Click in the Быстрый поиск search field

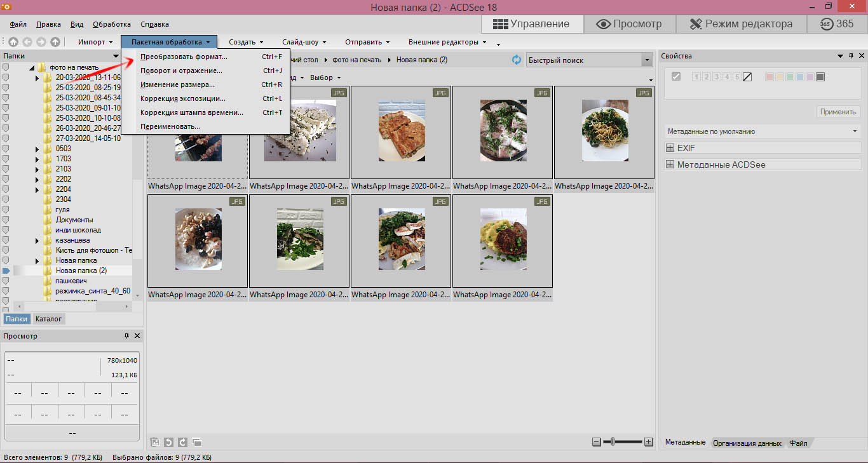[584, 60]
